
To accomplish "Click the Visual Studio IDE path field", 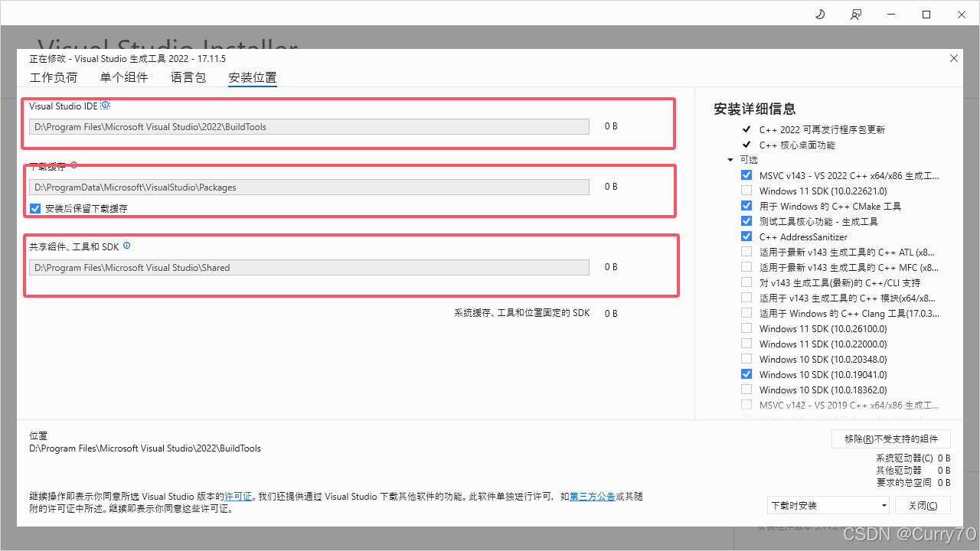I will [x=309, y=127].
